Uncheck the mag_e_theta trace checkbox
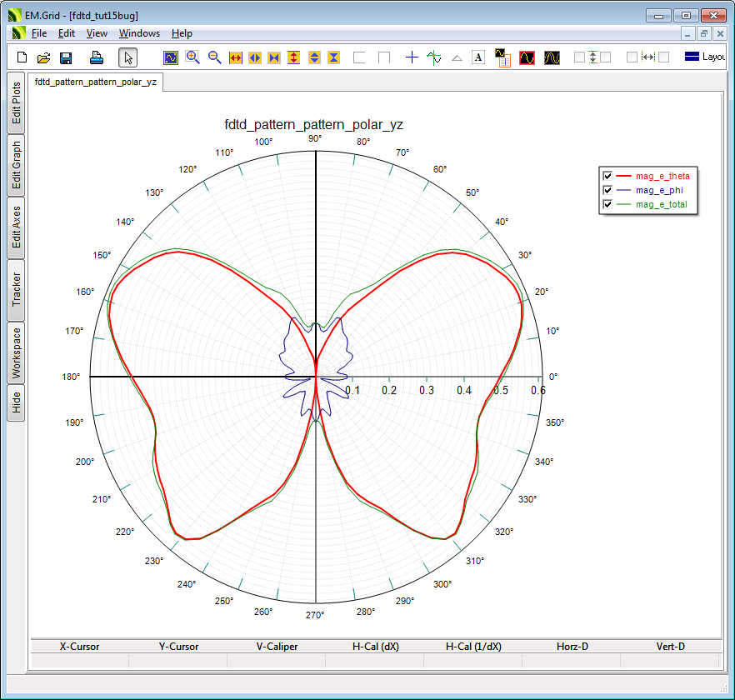Image resolution: width=735 pixels, height=700 pixels. pyautogui.click(x=607, y=176)
